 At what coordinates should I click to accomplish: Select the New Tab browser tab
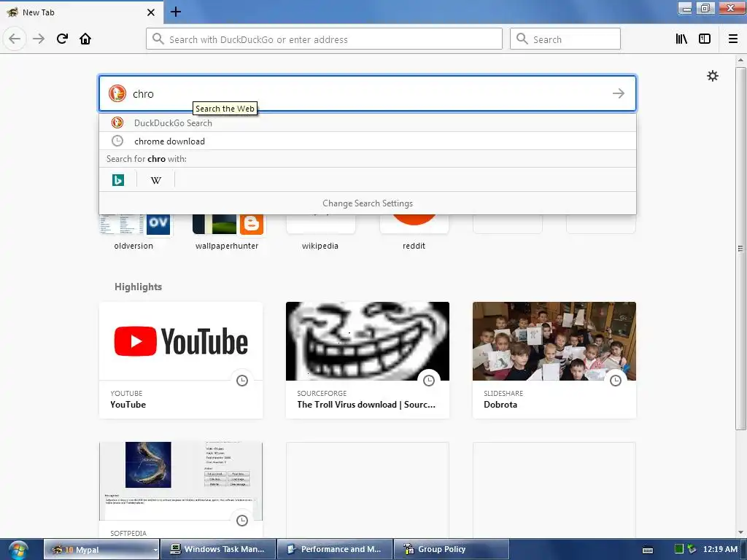82,12
